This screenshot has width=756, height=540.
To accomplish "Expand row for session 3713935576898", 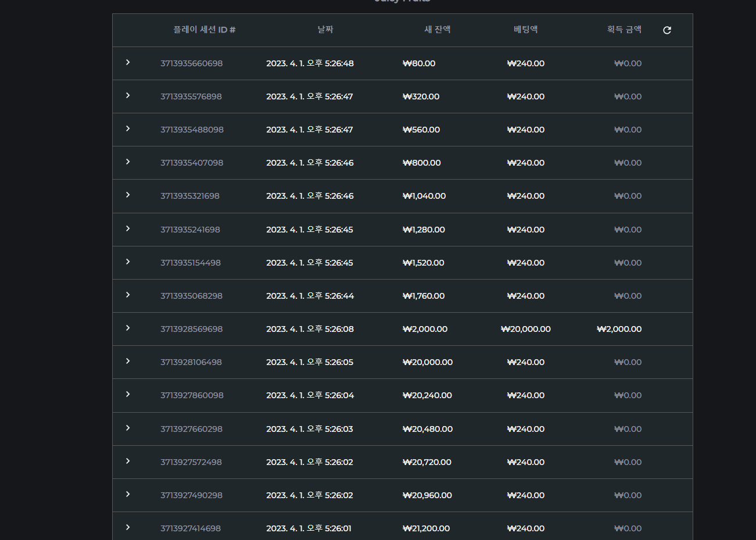I will click(128, 95).
